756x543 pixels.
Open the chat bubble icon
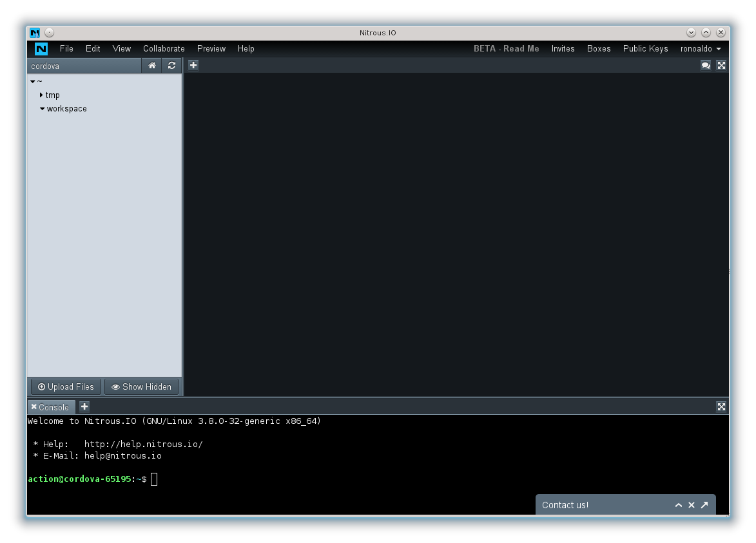click(705, 66)
